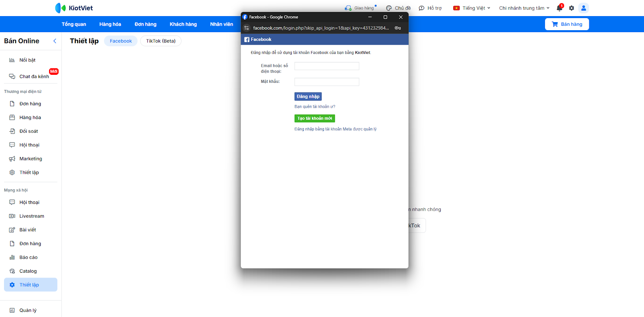This screenshot has height=317, width=644.
Task: Open Catalog in the sidebar
Action: pyautogui.click(x=31, y=271)
